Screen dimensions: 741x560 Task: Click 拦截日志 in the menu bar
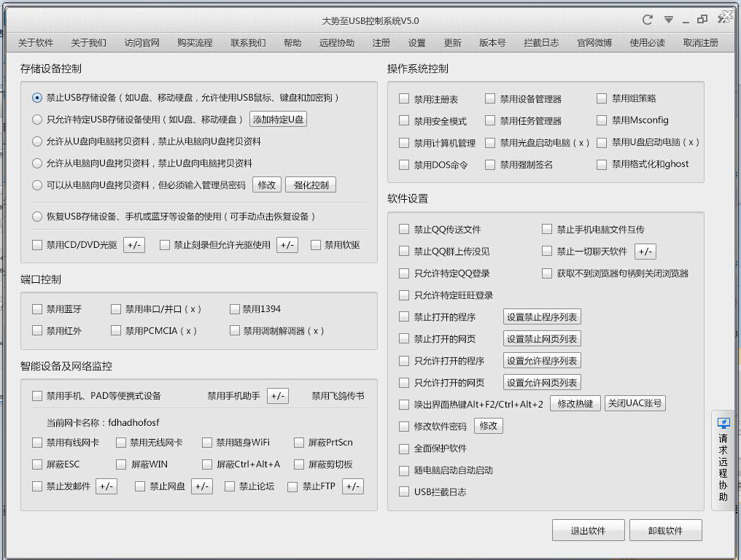[541, 43]
